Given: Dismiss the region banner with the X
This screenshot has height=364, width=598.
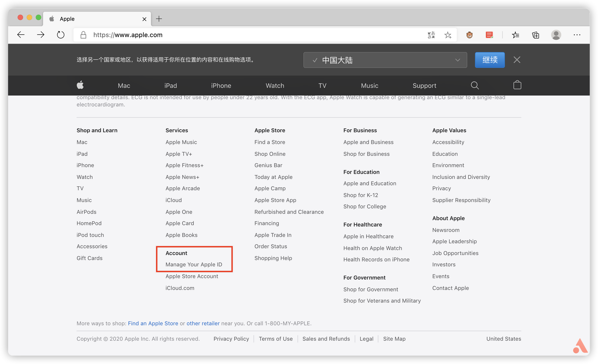Looking at the screenshot, I should tap(517, 60).
